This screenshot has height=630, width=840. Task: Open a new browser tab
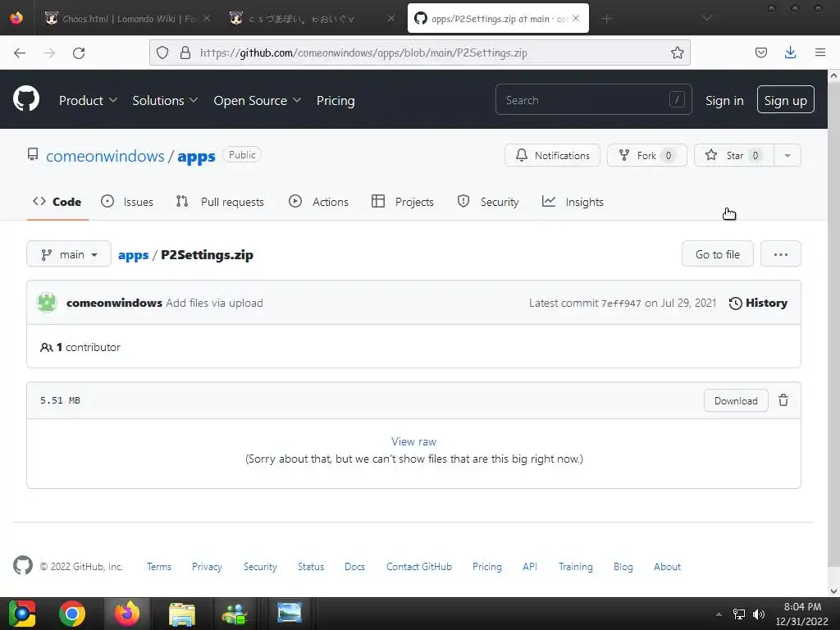click(x=606, y=19)
